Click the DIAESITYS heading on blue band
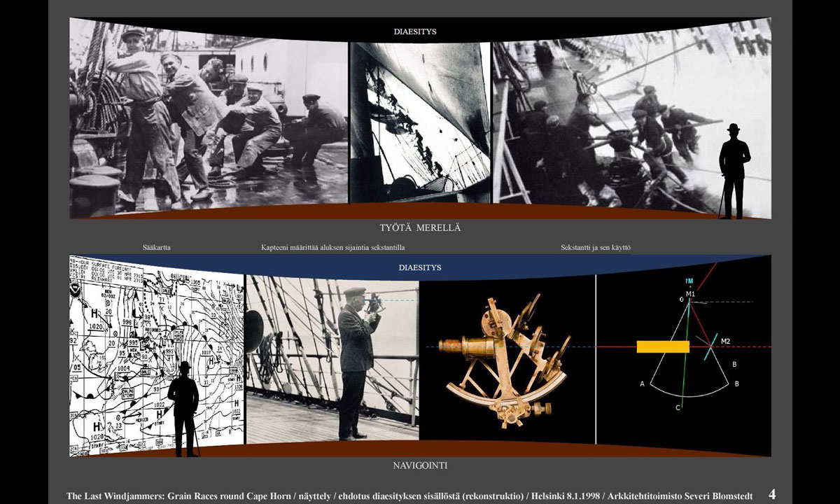 click(420, 267)
